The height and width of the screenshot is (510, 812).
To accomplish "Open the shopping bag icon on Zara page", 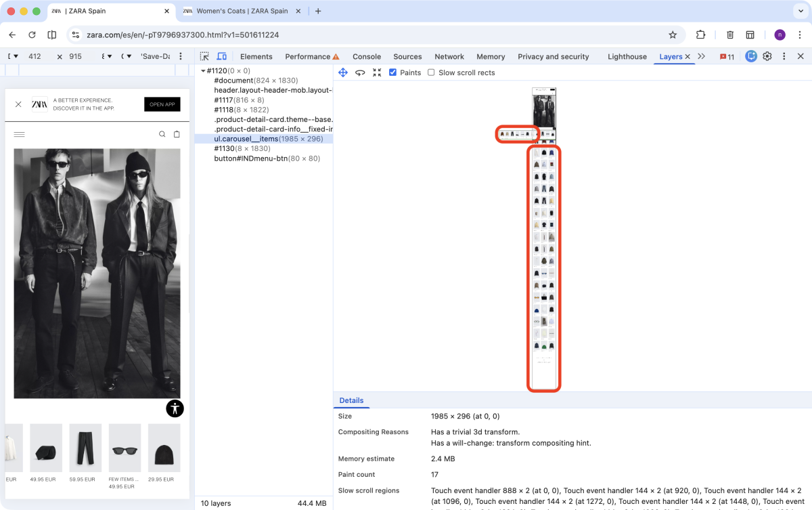I will pyautogui.click(x=177, y=134).
